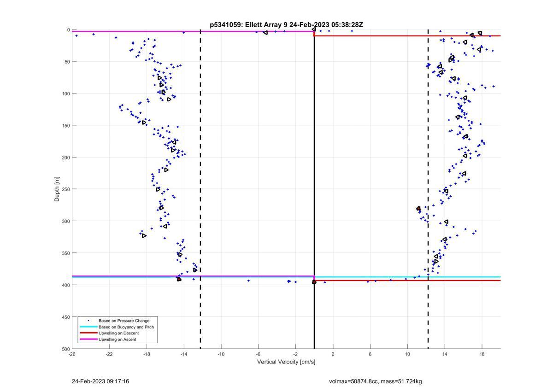Viewport: 553px width, 392px height.
Task: Click the x-axis tick label 6
Action: tap(370, 354)
